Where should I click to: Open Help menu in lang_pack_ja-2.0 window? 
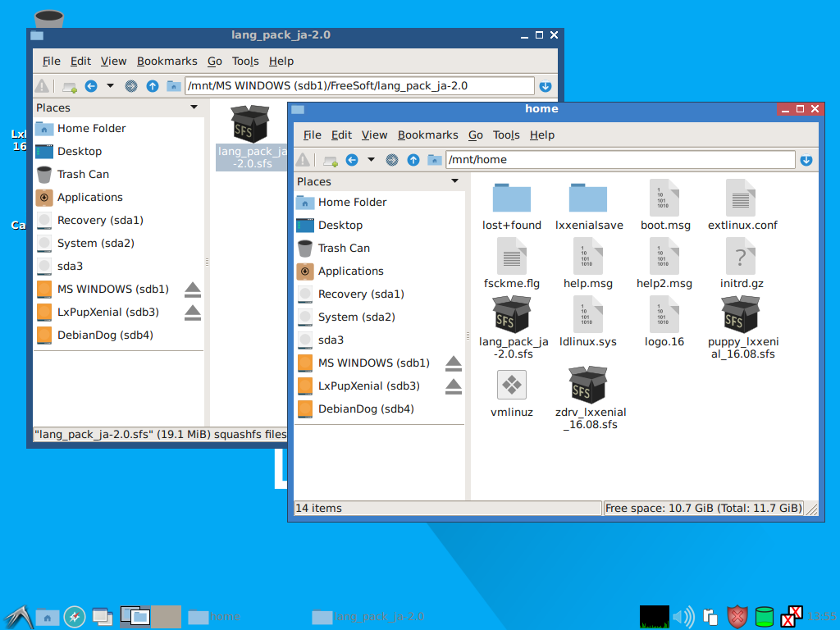pyautogui.click(x=281, y=61)
